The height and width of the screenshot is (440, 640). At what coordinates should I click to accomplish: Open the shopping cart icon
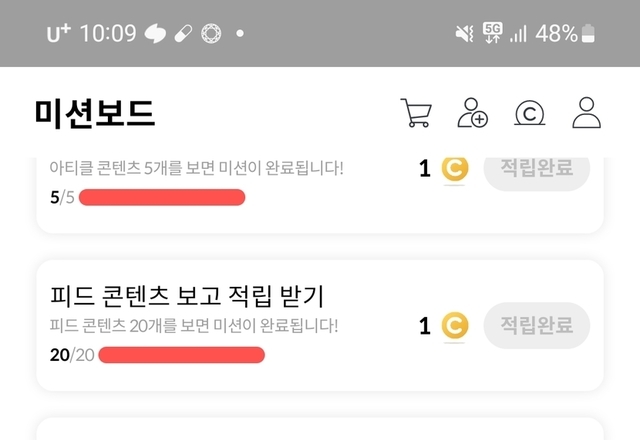coord(415,113)
